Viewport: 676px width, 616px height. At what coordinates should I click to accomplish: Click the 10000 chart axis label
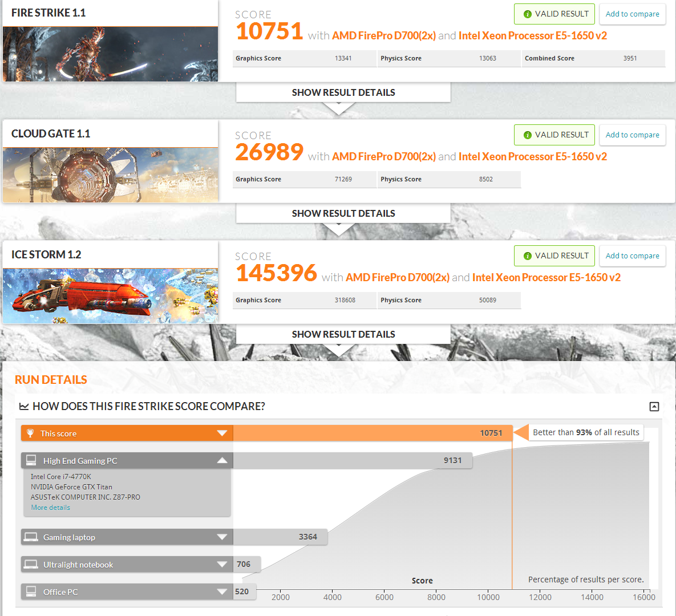click(x=488, y=598)
